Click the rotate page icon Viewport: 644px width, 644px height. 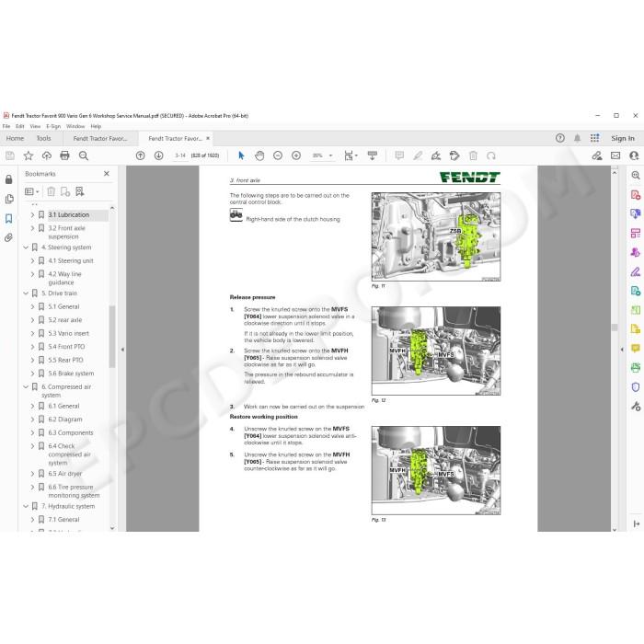point(491,155)
